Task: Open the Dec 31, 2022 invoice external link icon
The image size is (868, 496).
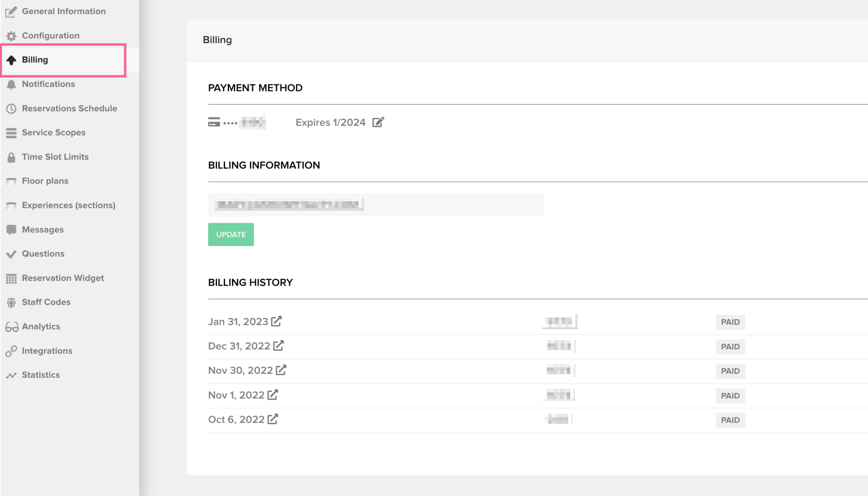Action: pyautogui.click(x=278, y=345)
